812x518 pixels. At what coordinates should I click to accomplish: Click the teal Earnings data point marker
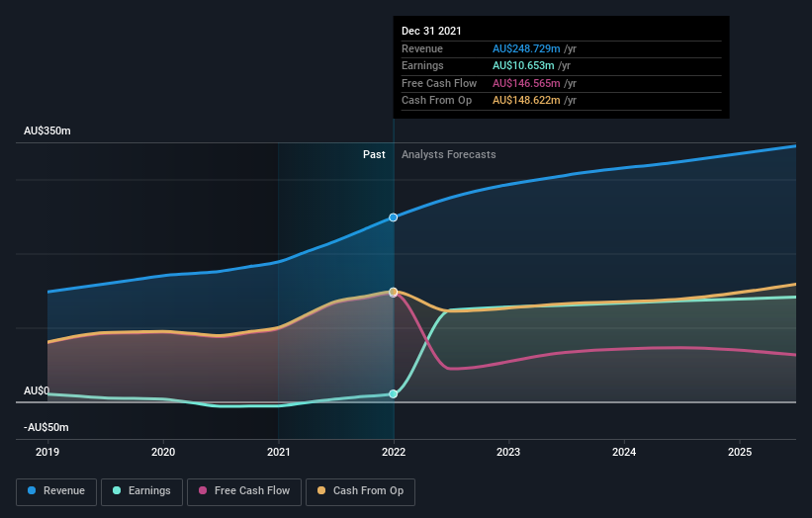[393, 393]
